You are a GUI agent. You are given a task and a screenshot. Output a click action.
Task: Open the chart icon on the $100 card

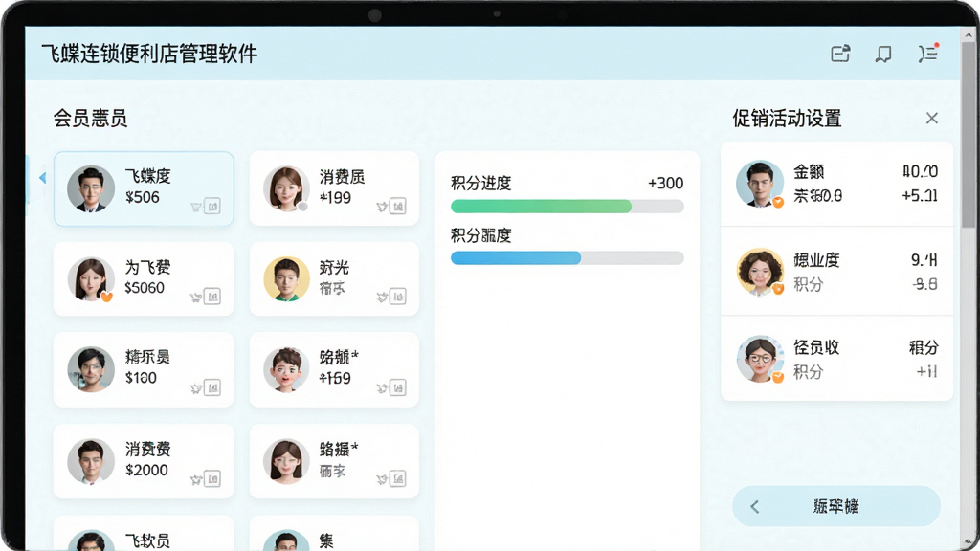(212, 387)
